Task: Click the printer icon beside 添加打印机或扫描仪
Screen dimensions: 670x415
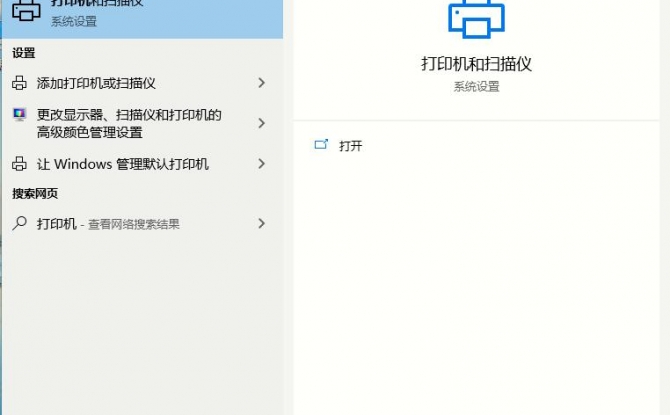Action: tap(19, 83)
